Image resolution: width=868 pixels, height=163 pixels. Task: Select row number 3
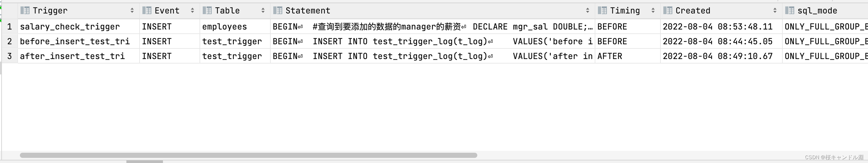click(x=9, y=56)
